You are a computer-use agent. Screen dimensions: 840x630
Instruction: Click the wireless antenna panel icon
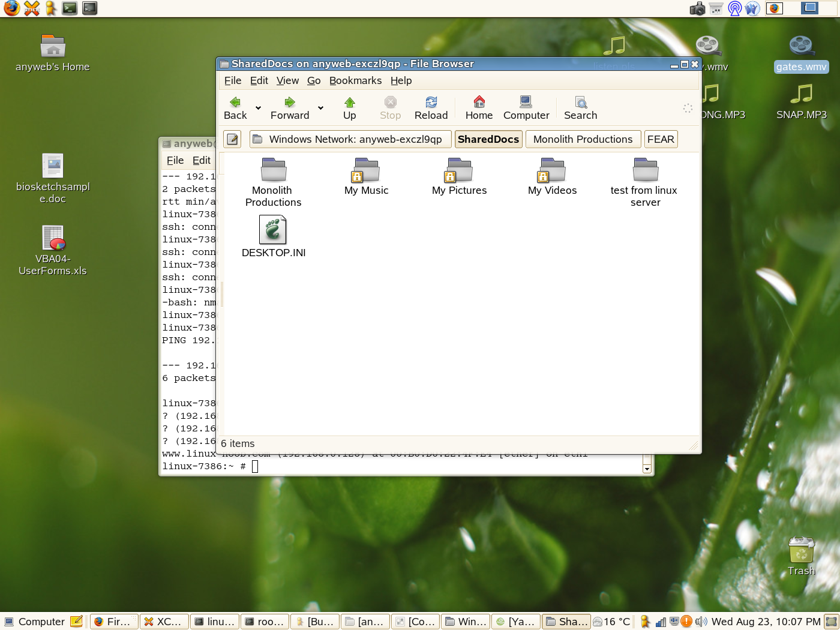[x=734, y=8]
